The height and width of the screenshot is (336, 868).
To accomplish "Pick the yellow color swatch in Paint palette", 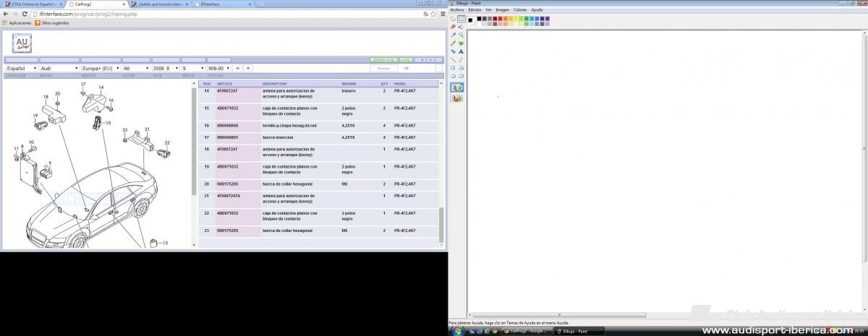I will click(516, 19).
